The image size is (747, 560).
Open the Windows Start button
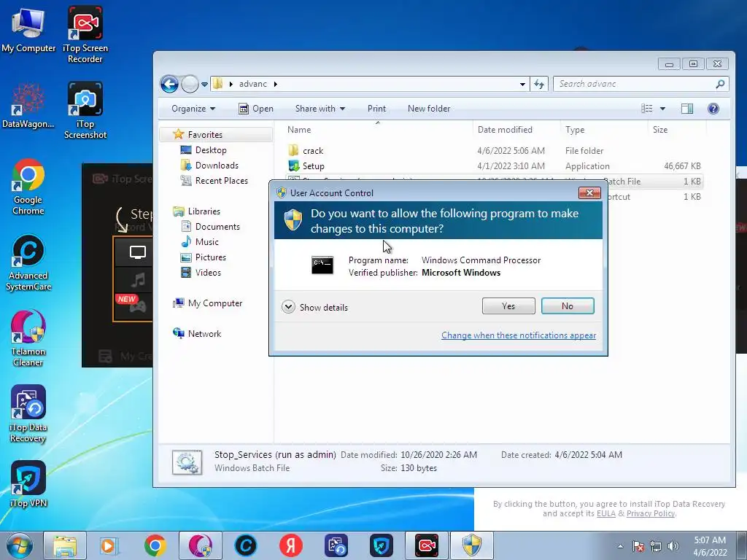coord(20,545)
